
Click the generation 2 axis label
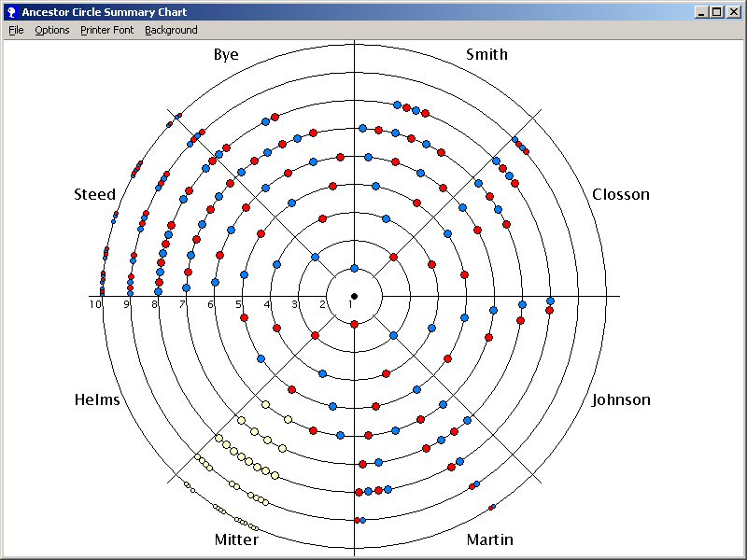click(x=322, y=304)
